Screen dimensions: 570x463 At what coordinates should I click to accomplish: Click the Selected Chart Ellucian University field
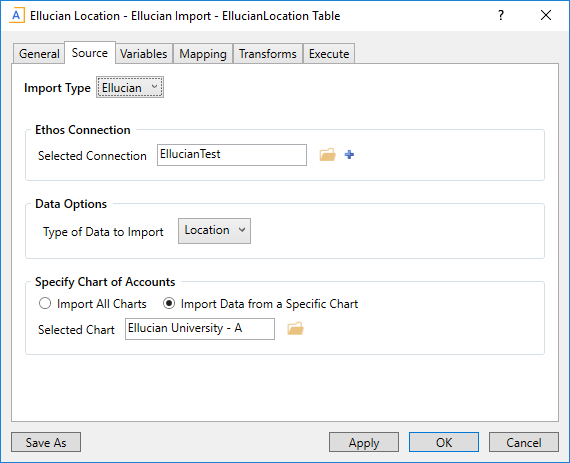[200, 329]
